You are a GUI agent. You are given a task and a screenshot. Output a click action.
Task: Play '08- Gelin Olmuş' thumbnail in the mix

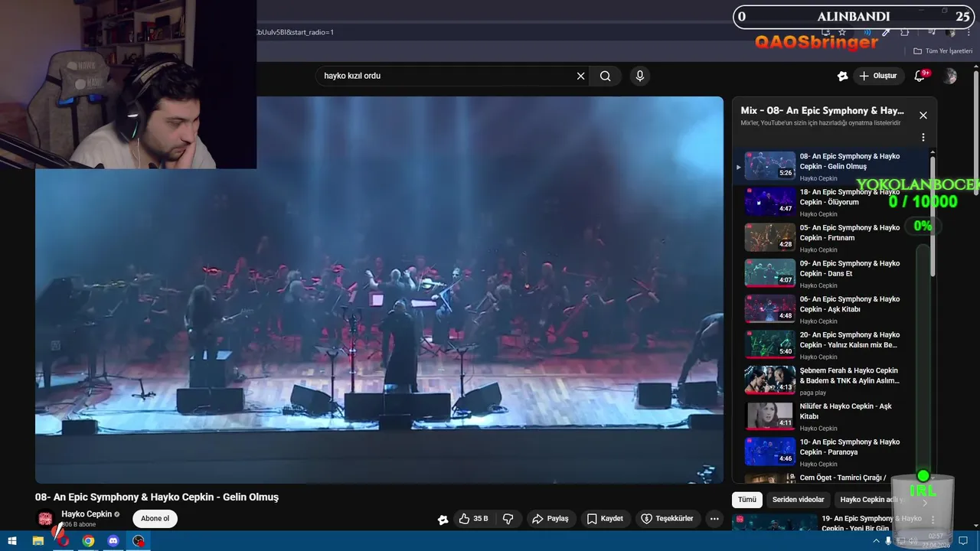[770, 165]
